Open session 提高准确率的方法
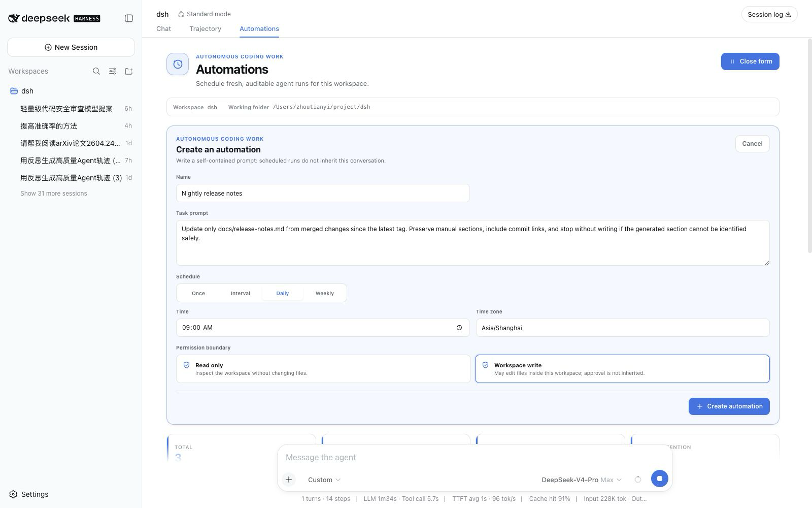Screen dimensions: 812x508 point(71,126)
